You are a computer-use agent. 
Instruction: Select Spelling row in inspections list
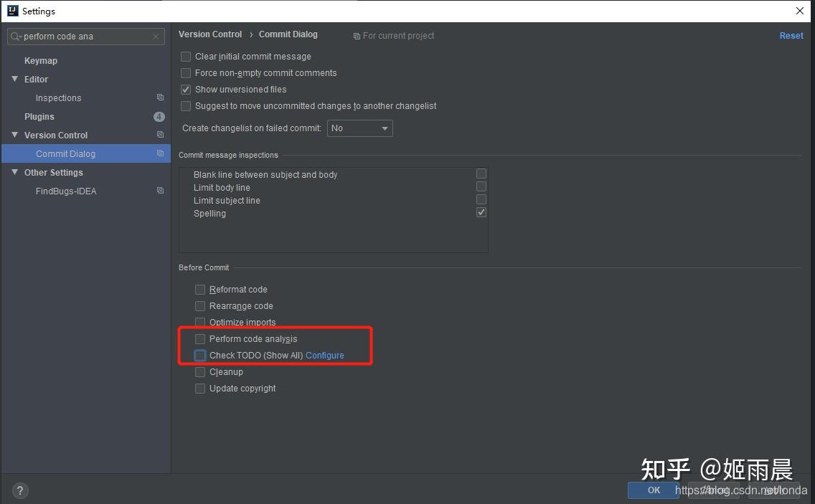tap(333, 214)
